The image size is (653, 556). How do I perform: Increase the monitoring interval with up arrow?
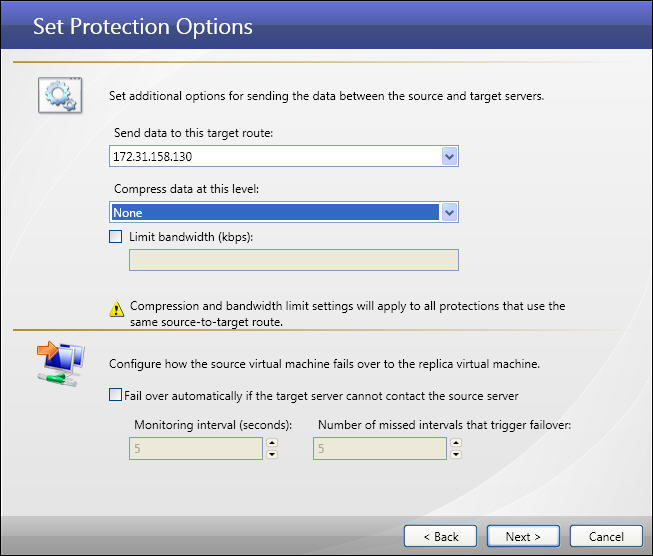coord(272,445)
